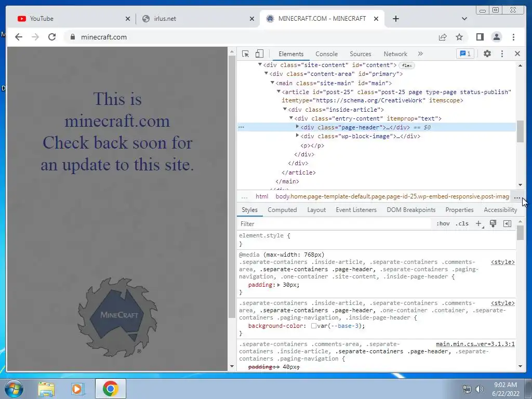This screenshot has height=399, width=532.
Task: Toggle the computed styles sidebar icon
Action: 507,223
